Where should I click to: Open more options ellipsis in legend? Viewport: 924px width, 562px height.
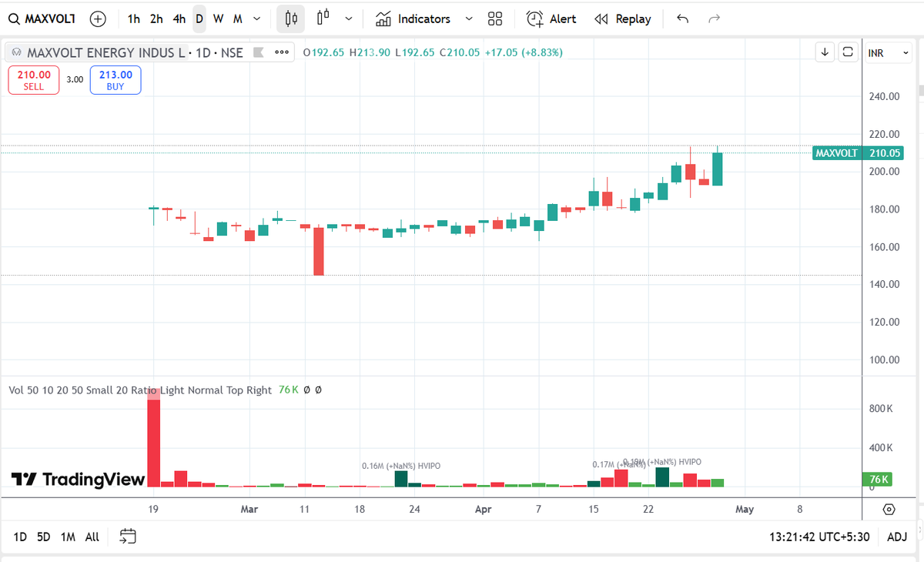pos(282,53)
